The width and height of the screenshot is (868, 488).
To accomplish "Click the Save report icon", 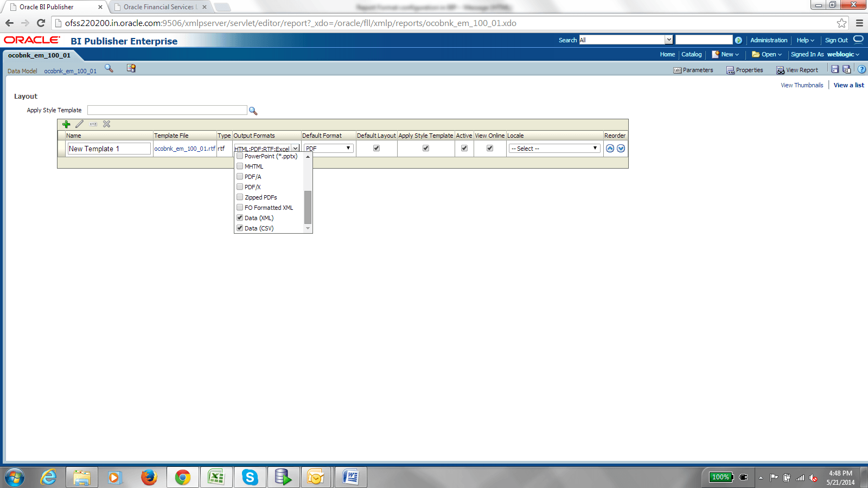I will 835,69.
